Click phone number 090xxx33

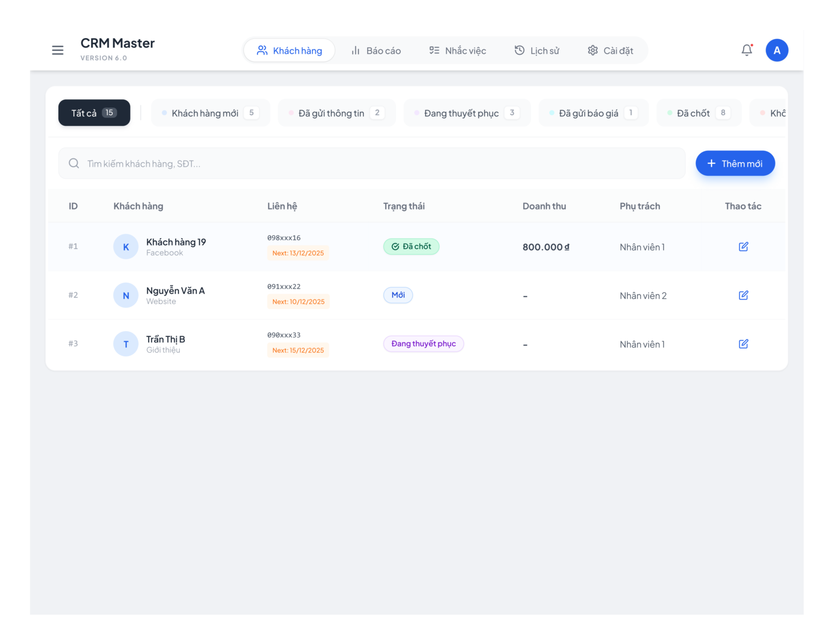(x=284, y=335)
